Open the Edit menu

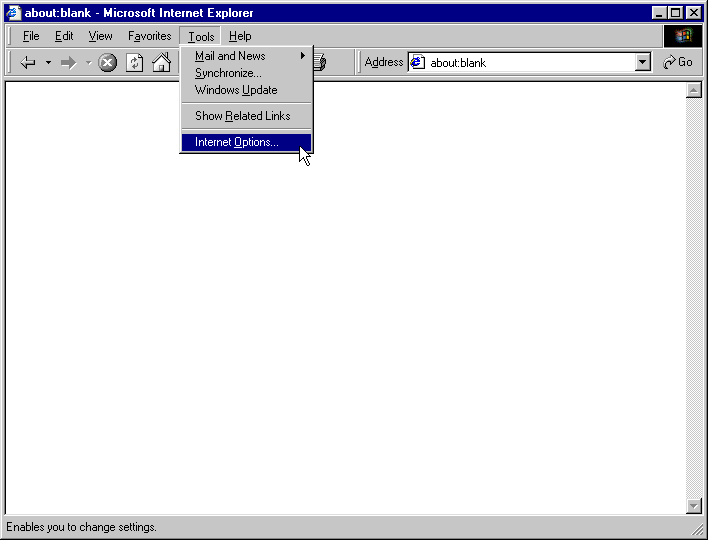[x=64, y=36]
